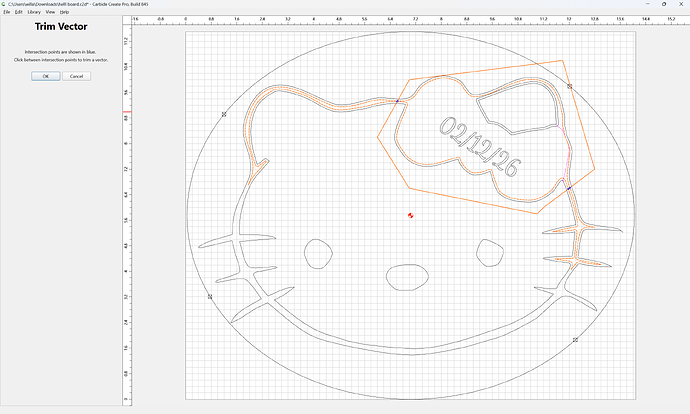Open the File menu
This screenshot has width=690, height=414.
point(7,12)
